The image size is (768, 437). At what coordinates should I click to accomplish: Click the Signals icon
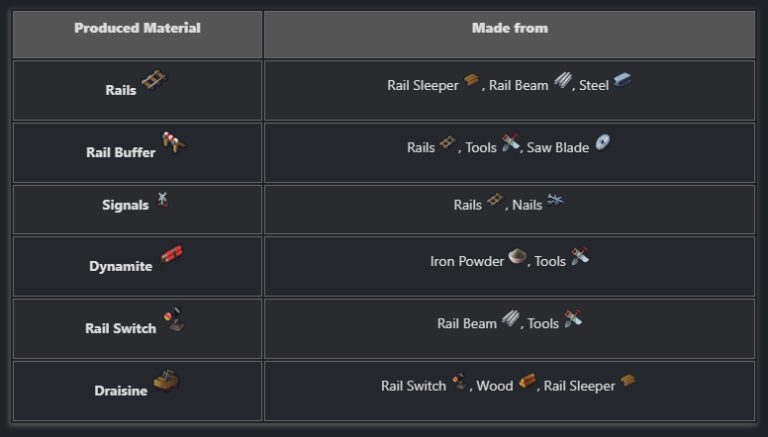pyautogui.click(x=162, y=200)
